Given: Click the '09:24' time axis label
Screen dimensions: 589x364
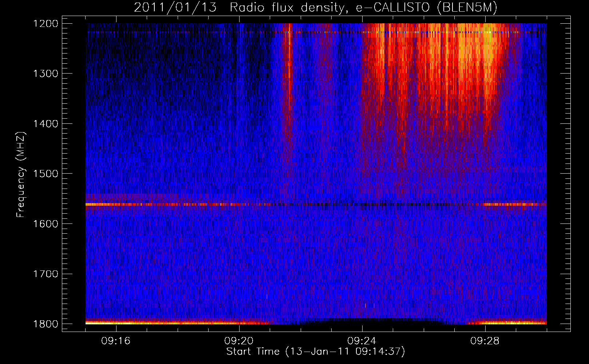Looking at the screenshot, I should 362,341.
